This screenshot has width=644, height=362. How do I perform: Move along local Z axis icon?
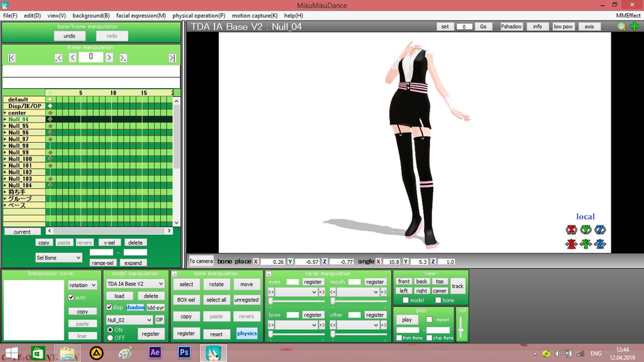(x=600, y=244)
